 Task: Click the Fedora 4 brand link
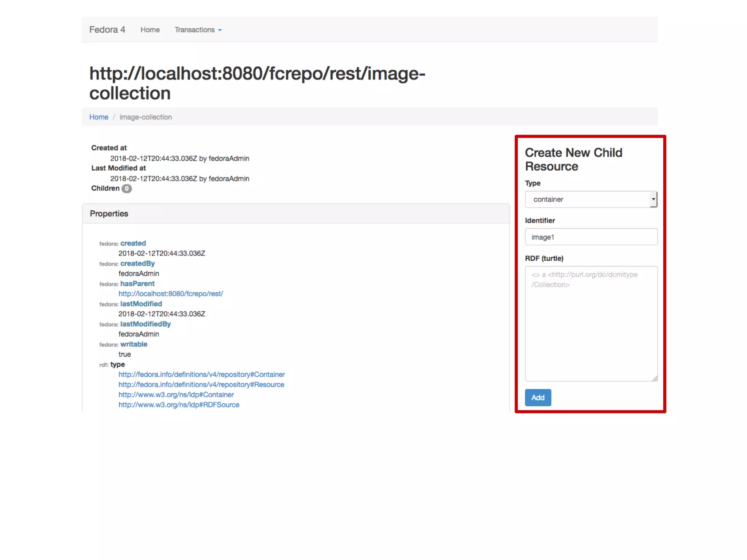coord(107,30)
